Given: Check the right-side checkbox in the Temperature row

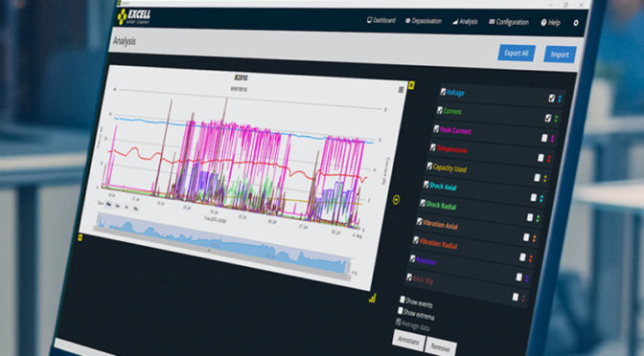Looking at the screenshot, I should 540,158.
